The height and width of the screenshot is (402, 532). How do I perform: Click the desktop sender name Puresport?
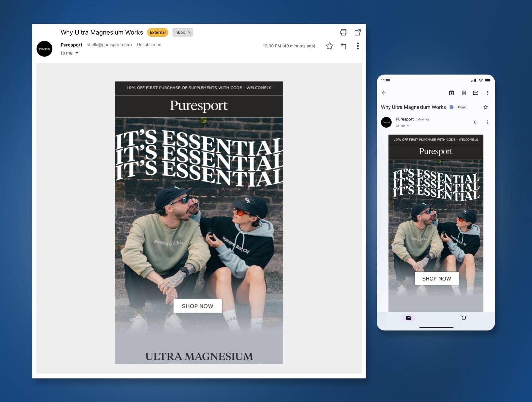click(71, 45)
